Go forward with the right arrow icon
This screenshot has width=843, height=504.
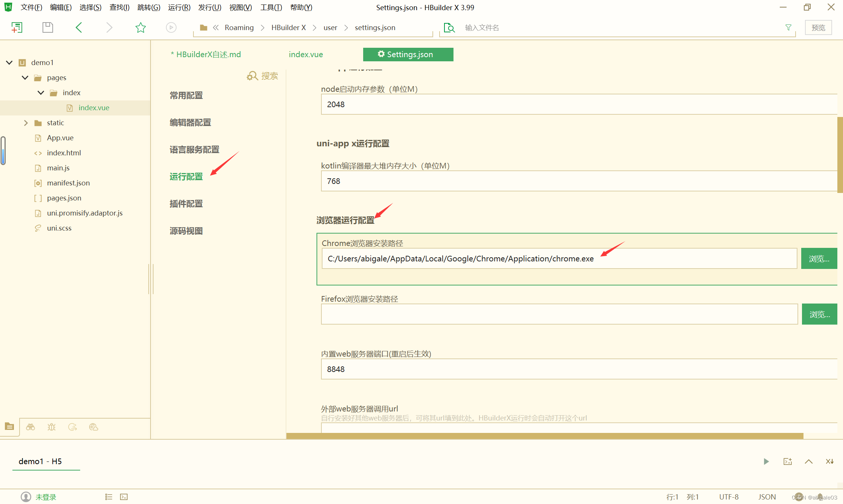[109, 27]
